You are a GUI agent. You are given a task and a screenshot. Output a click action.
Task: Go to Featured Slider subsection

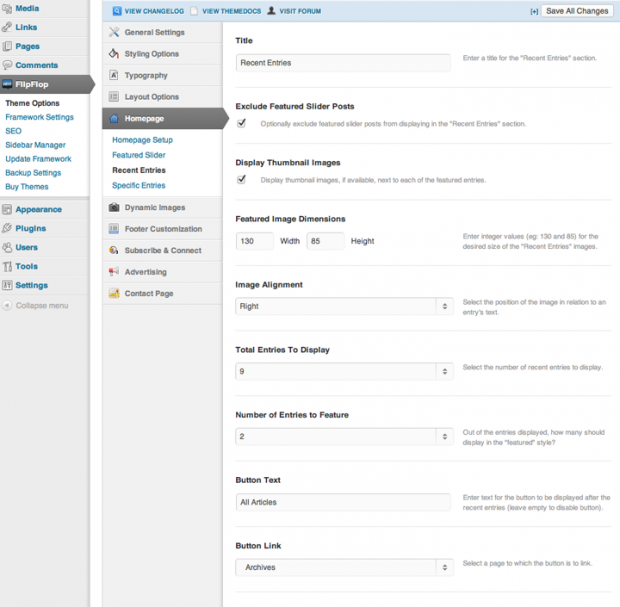click(139, 155)
